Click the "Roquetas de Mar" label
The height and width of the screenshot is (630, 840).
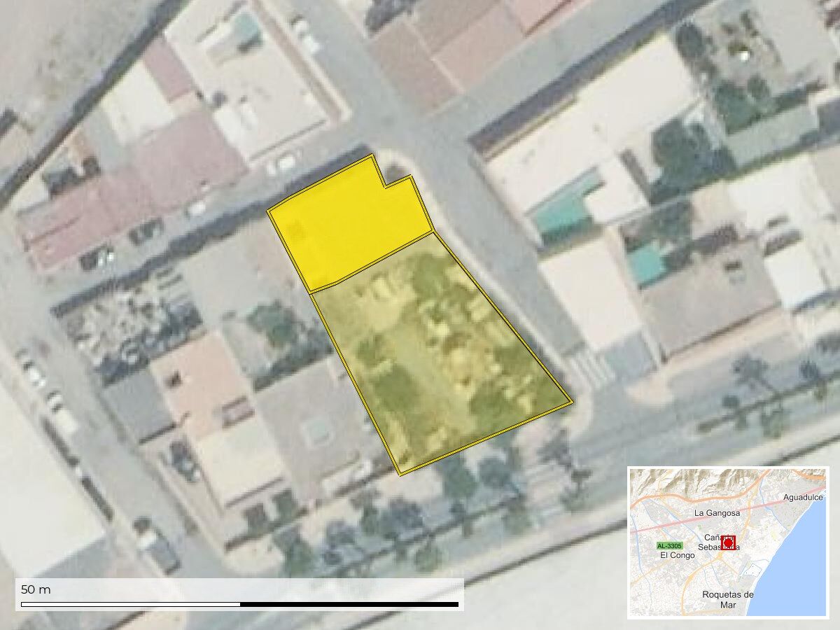(x=728, y=599)
